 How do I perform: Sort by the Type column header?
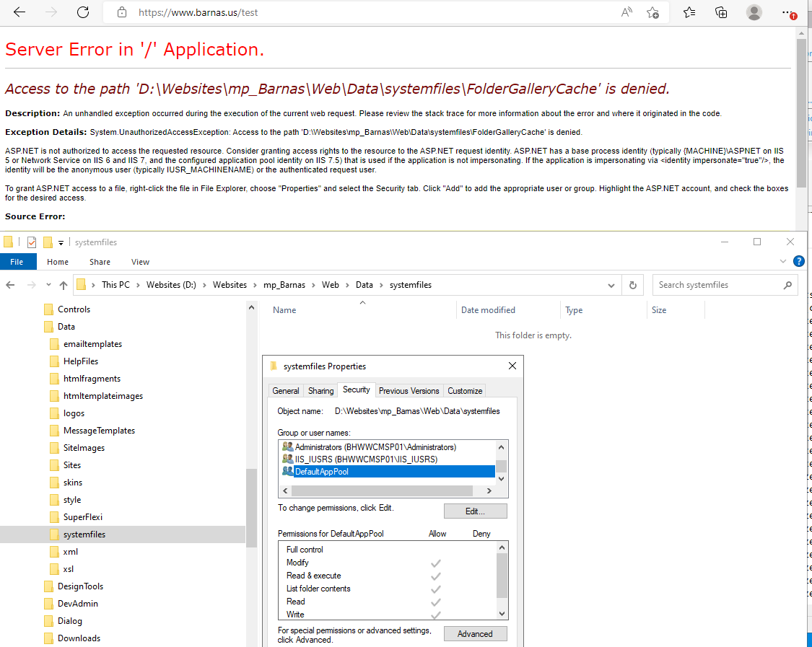tap(604, 310)
